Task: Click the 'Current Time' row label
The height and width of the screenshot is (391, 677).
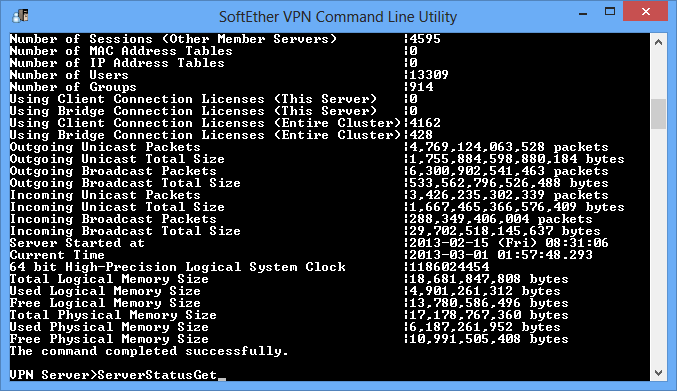Action: tap(57, 255)
